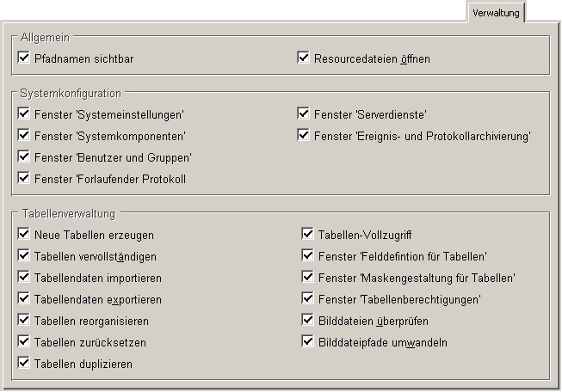Disable 'Tabellen duplizieren' checkbox
This screenshot has width=562, height=392.
click(23, 363)
